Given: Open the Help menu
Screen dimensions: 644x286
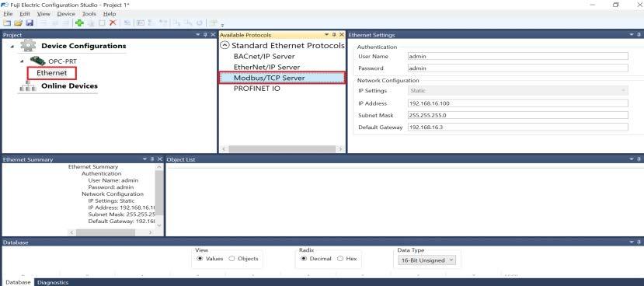Looking at the screenshot, I should [x=110, y=13].
